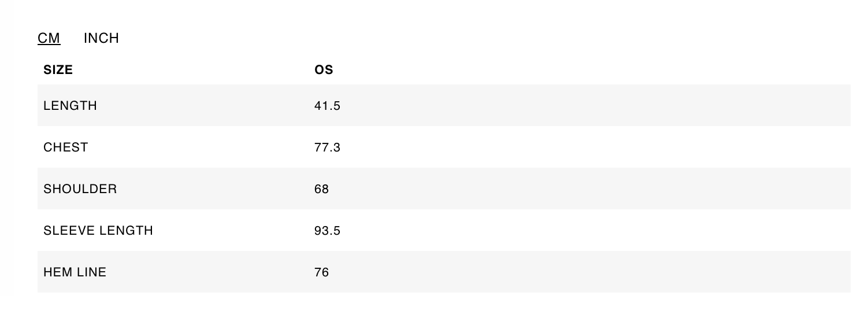
Task: Select the LENGTH row label
Action: pos(70,106)
